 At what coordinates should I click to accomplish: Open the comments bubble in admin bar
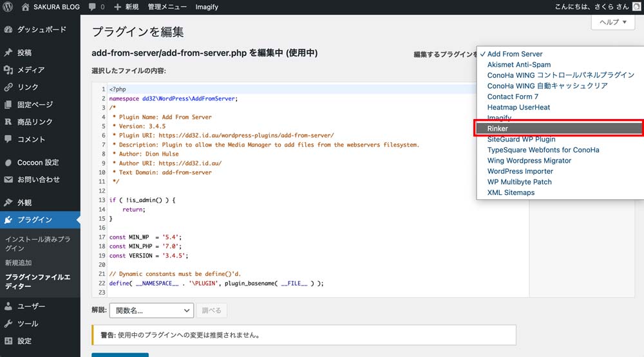click(92, 7)
